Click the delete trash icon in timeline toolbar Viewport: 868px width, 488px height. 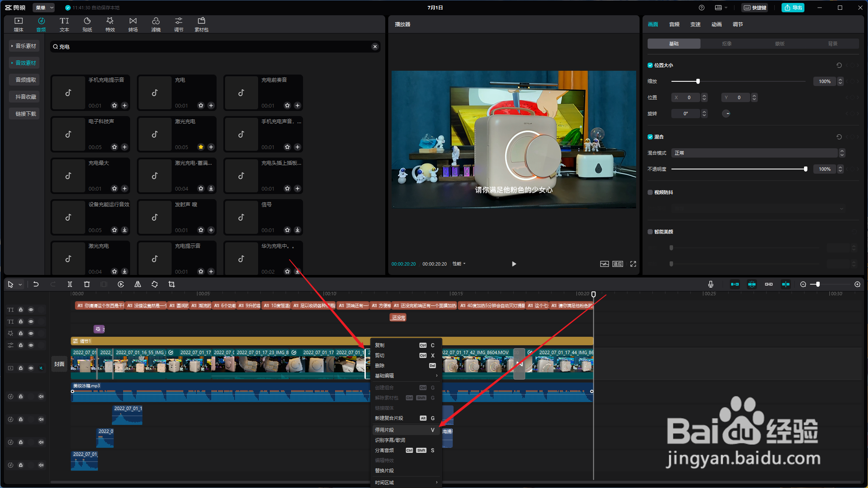coord(87,284)
